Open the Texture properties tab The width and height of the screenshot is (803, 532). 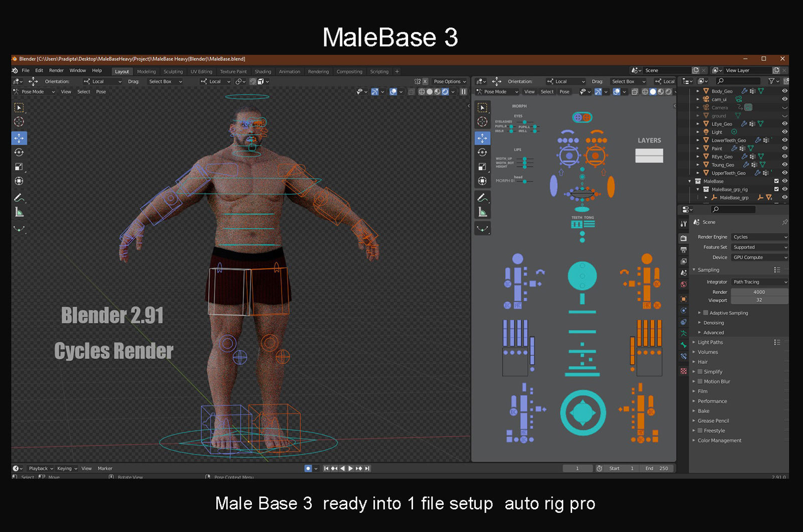pyautogui.click(x=684, y=371)
